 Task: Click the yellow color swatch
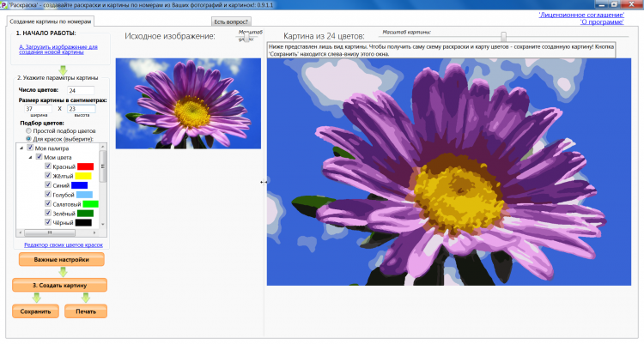[x=83, y=176]
